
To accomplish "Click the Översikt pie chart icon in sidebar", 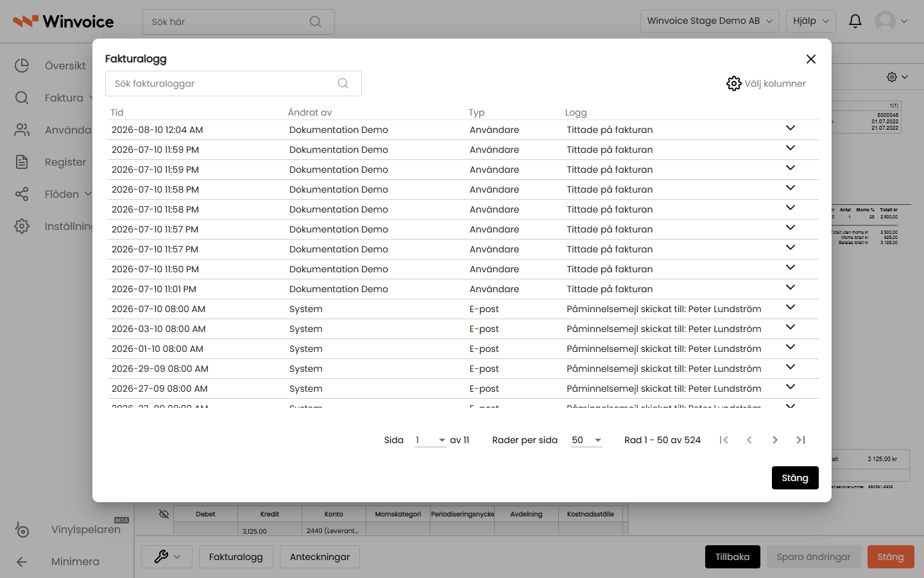I will tap(22, 66).
